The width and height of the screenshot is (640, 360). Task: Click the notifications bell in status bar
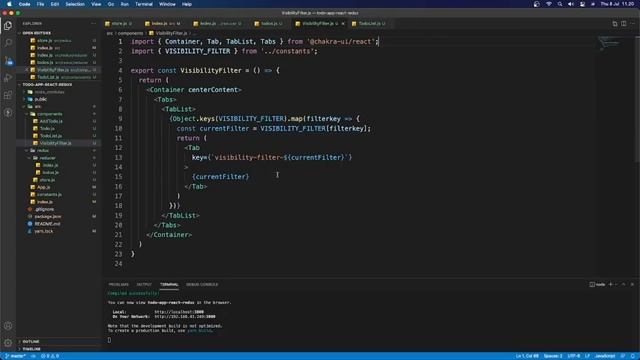632,356
